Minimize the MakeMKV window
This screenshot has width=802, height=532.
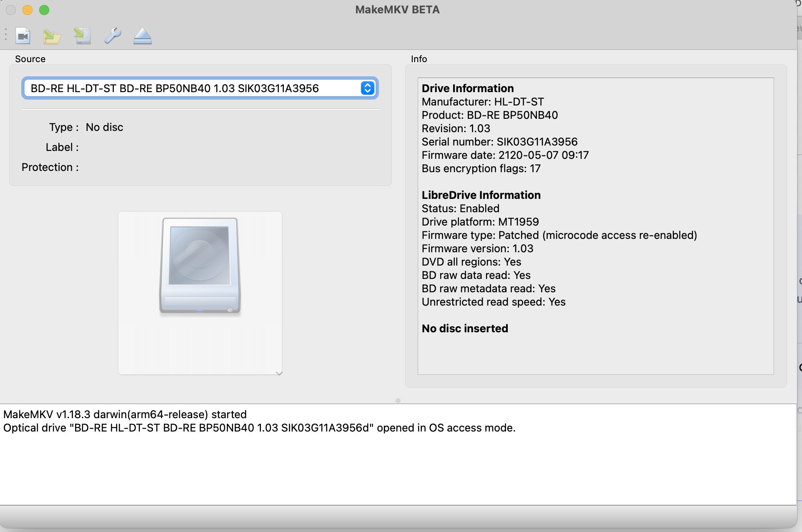click(27, 10)
